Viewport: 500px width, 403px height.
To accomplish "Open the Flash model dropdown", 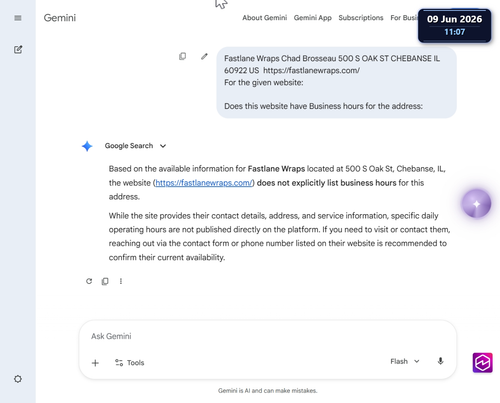I will [405, 361].
